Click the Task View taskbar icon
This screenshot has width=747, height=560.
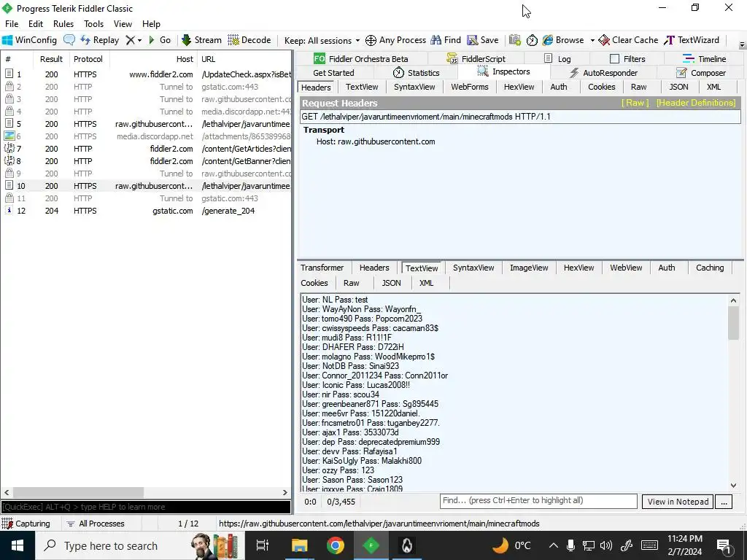click(x=263, y=545)
